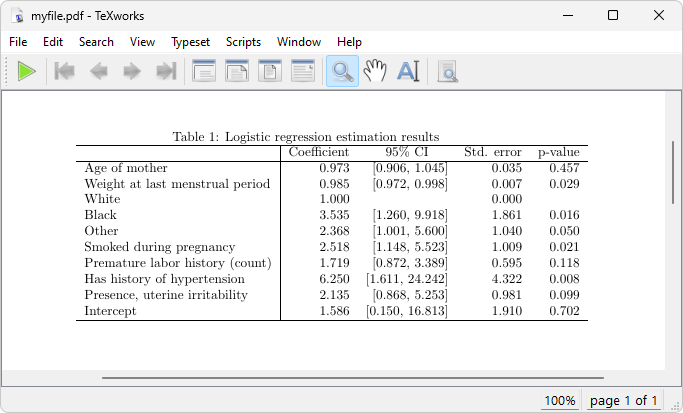This screenshot has width=683, height=413.
Task: Click the 100% zoom level indicator
Action: 560,400
